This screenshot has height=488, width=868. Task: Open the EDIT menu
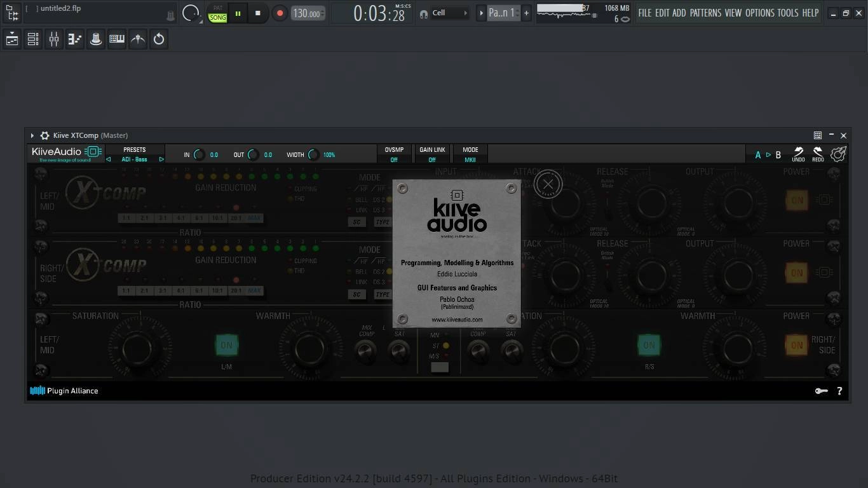662,13
